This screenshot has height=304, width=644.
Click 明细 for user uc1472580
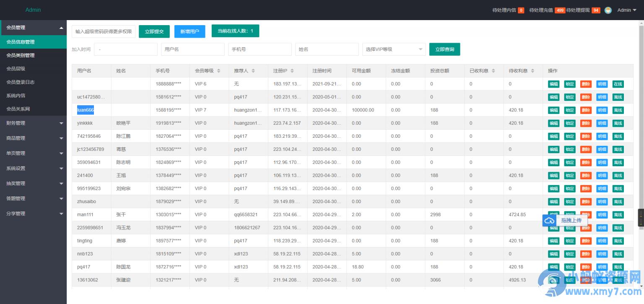tap(602, 97)
